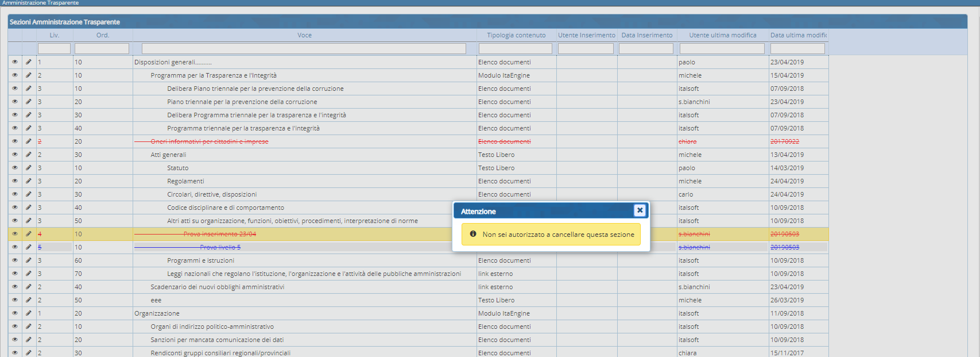Sort by Tipologia contenuto column header

click(x=516, y=35)
